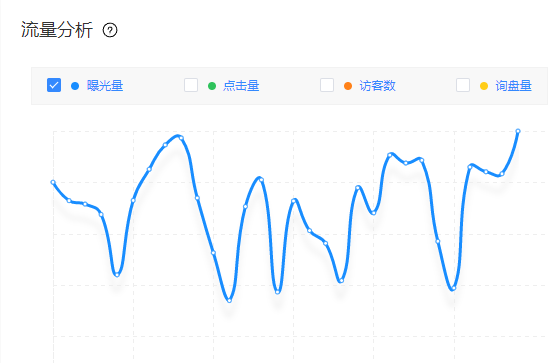Select the highest final data point on line

click(x=518, y=131)
